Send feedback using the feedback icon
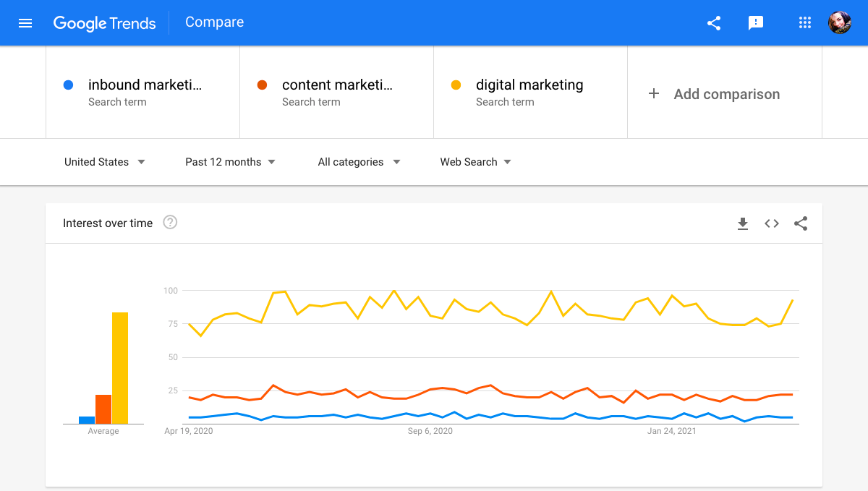This screenshot has height=491, width=868. (x=756, y=23)
